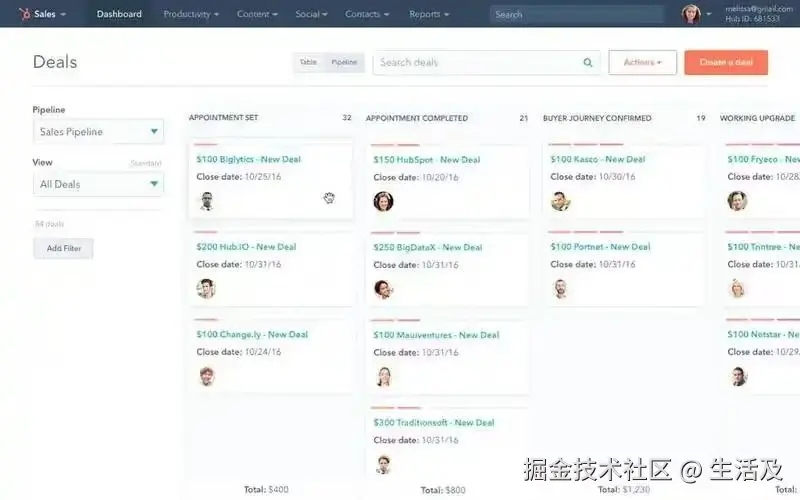Open the $100 Kasco - New Deal link
Screen dimensions: 800x500
(x=597, y=159)
